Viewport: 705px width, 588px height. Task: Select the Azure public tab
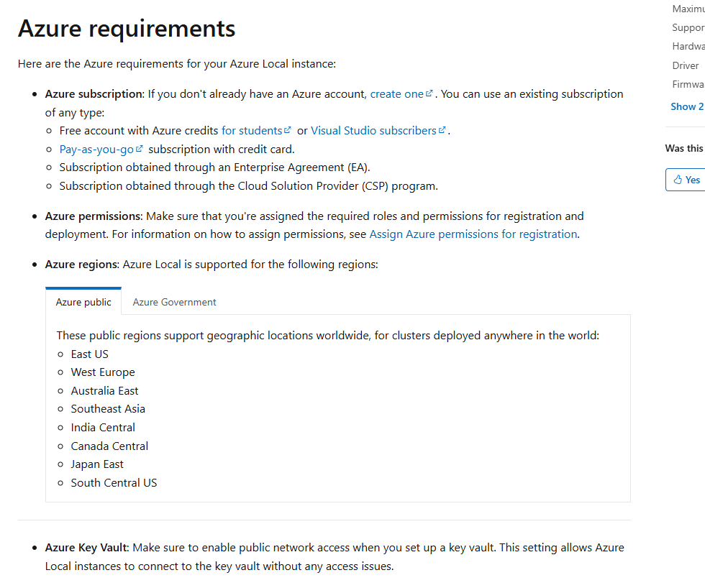coord(83,302)
